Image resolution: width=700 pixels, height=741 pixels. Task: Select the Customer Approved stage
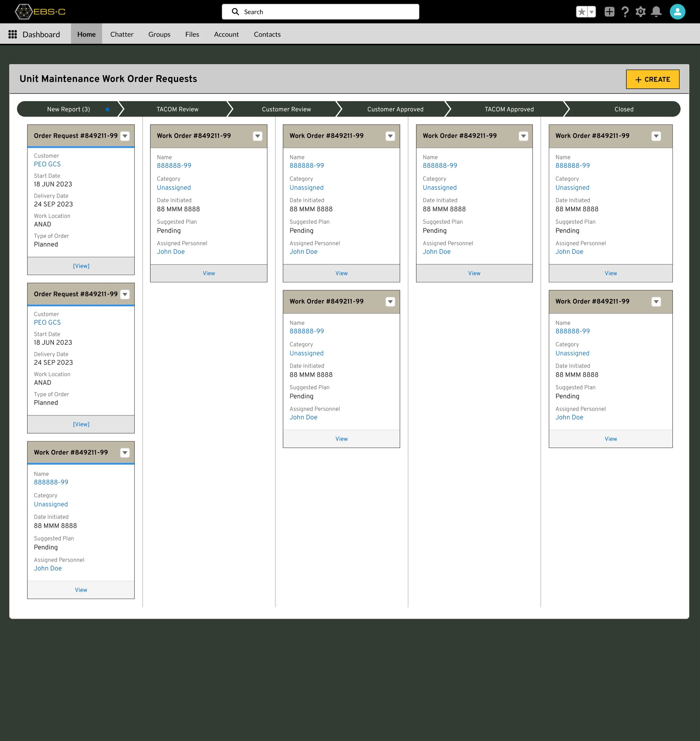click(395, 109)
